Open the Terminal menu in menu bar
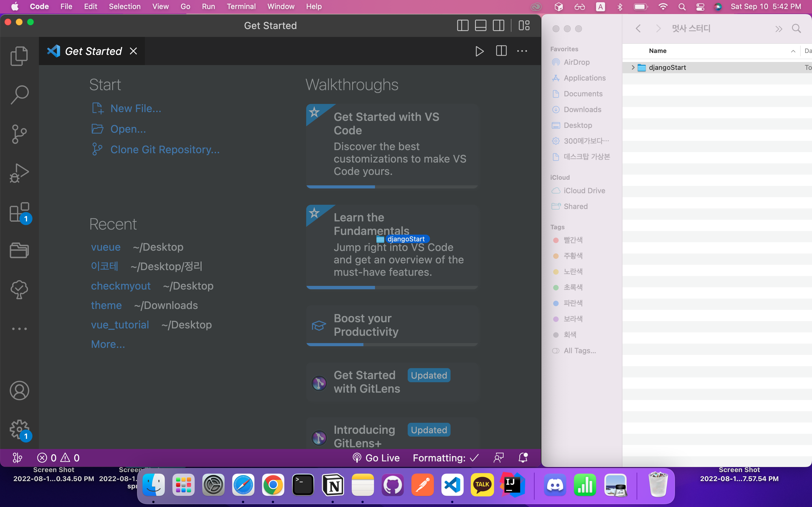 click(240, 6)
